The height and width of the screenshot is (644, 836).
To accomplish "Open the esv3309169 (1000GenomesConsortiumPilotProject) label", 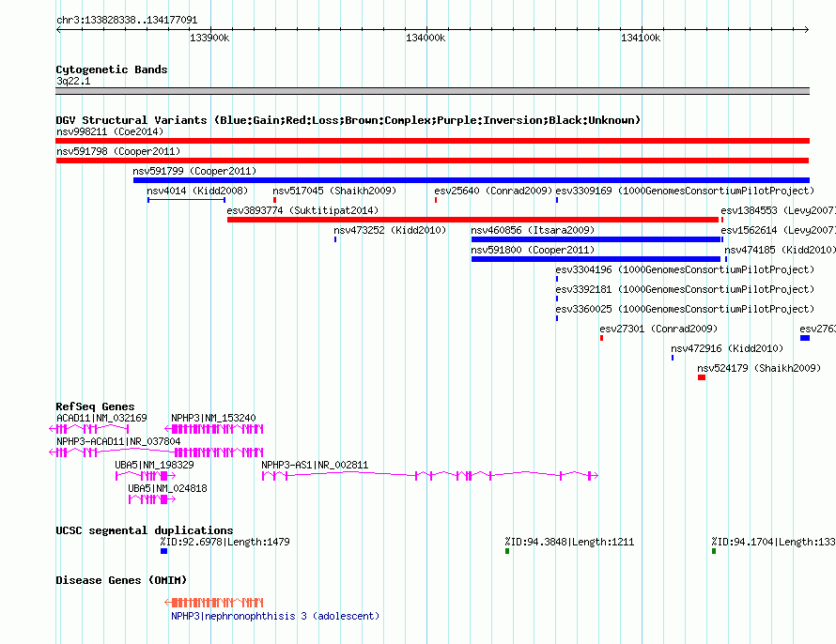I will coord(685,191).
